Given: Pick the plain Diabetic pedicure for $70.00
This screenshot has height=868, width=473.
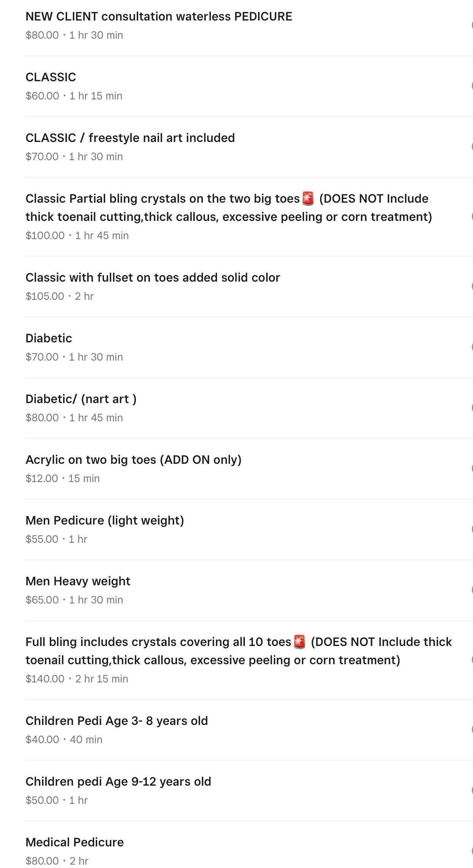Looking at the screenshot, I should coord(49,339).
